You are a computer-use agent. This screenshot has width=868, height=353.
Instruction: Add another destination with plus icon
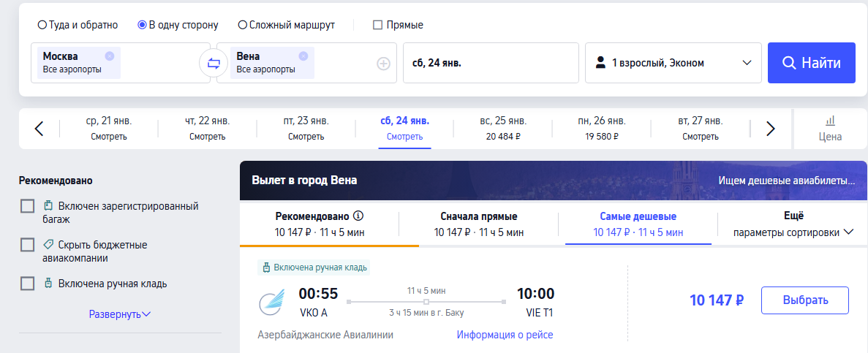384,64
